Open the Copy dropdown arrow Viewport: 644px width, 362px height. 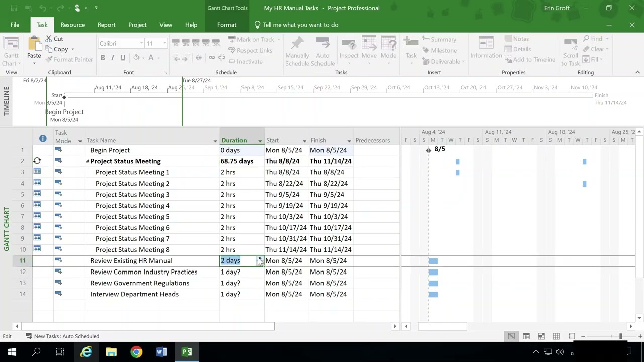click(72, 49)
